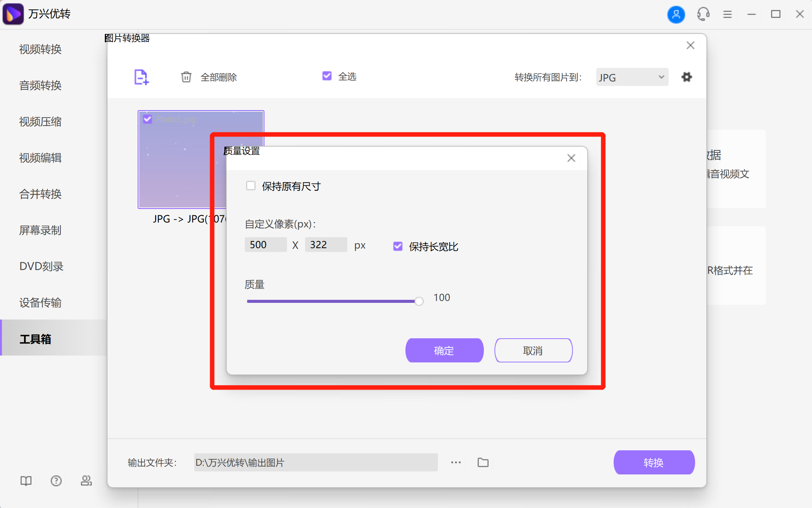
Task: Open customer support headset icon
Action: [x=703, y=14]
